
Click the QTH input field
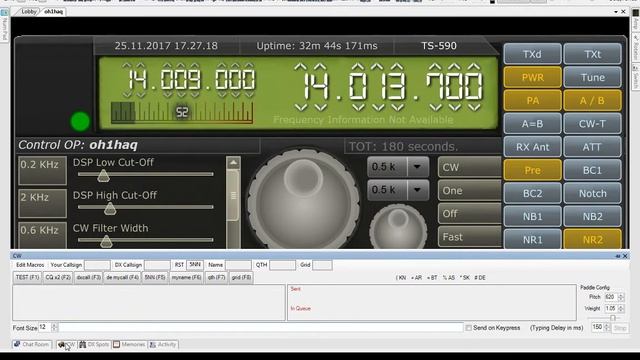pyautogui.click(x=282, y=265)
